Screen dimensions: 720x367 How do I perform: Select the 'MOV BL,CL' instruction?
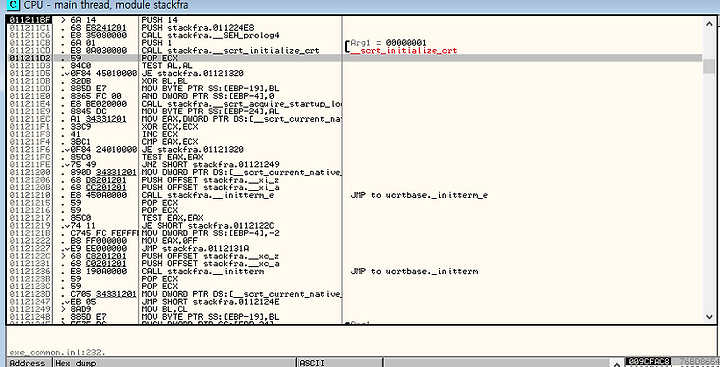(x=162, y=309)
